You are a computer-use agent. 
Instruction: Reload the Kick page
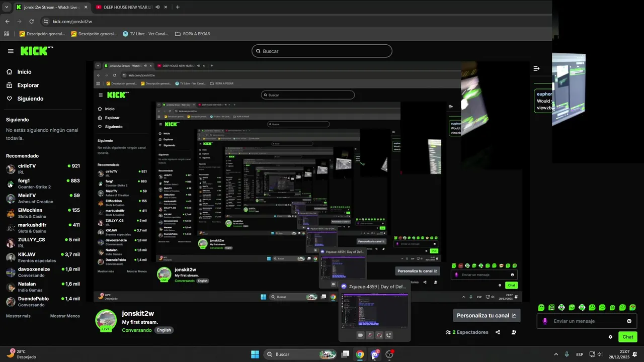pos(31,22)
